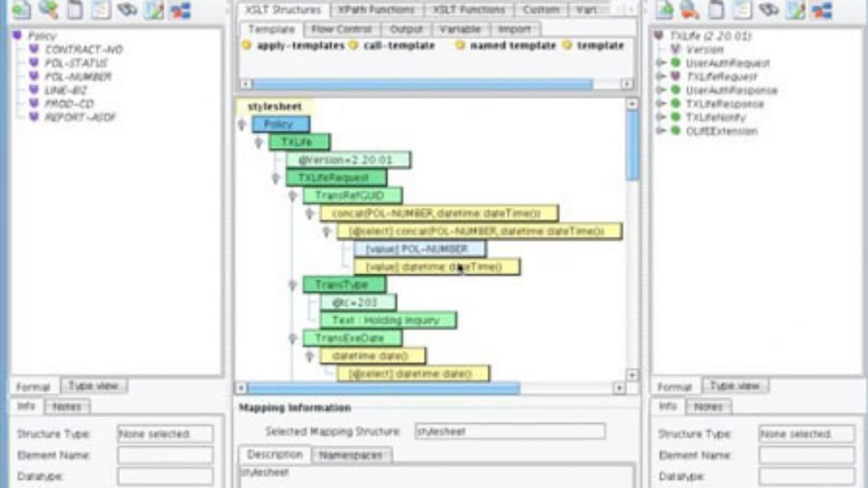Click the globe search icon above Policy tree
This screenshot has width=868, height=488.
coord(48,9)
